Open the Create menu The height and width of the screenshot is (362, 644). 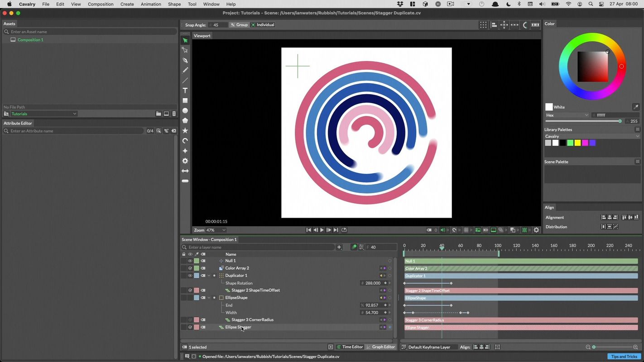(x=127, y=4)
